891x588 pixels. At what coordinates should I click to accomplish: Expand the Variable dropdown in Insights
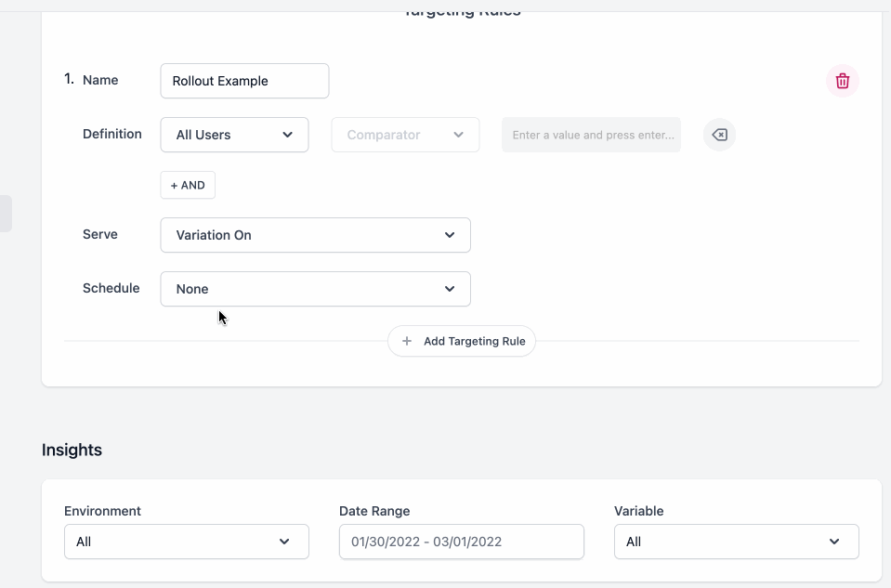click(x=736, y=542)
